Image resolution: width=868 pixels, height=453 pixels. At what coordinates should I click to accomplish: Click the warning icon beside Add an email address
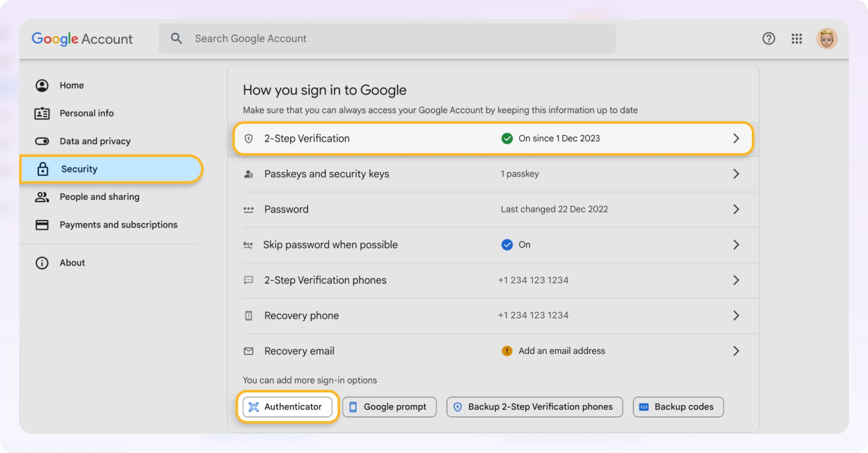(507, 351)
